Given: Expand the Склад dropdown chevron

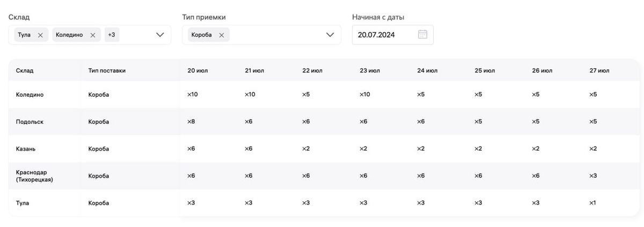Looking at the screenshot, I should coord(159,35).
